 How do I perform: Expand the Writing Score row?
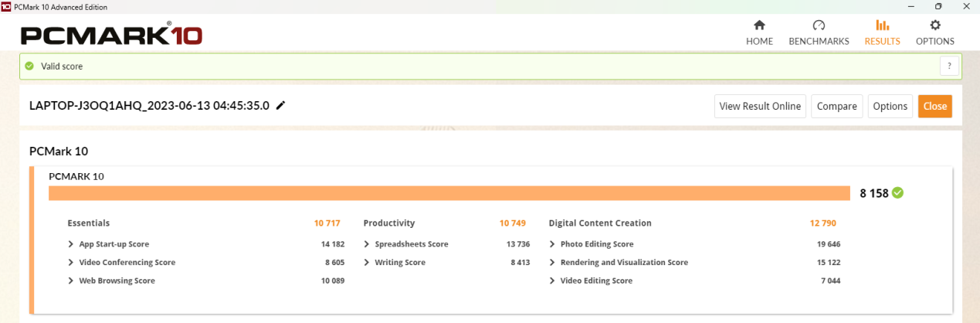click(367, 263)
